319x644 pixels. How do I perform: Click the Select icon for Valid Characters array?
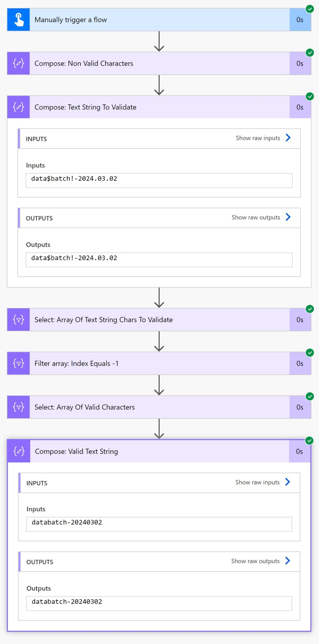19,407
